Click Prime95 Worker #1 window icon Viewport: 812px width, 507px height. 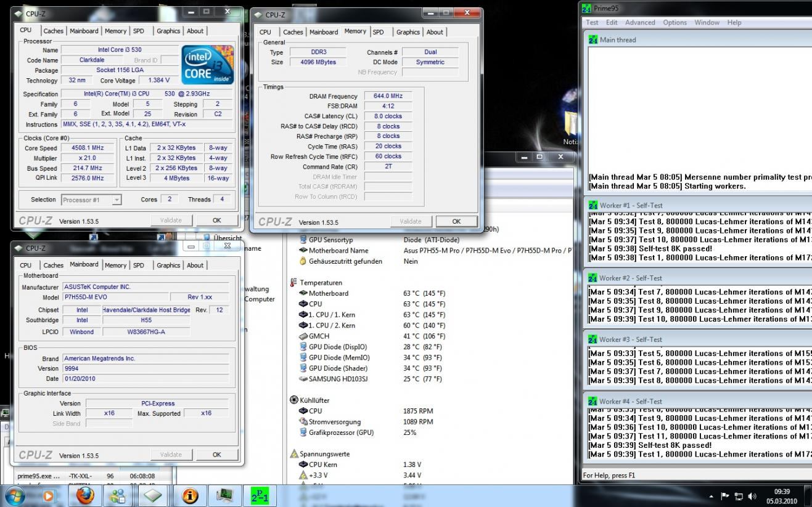click(x=593, y=205)
